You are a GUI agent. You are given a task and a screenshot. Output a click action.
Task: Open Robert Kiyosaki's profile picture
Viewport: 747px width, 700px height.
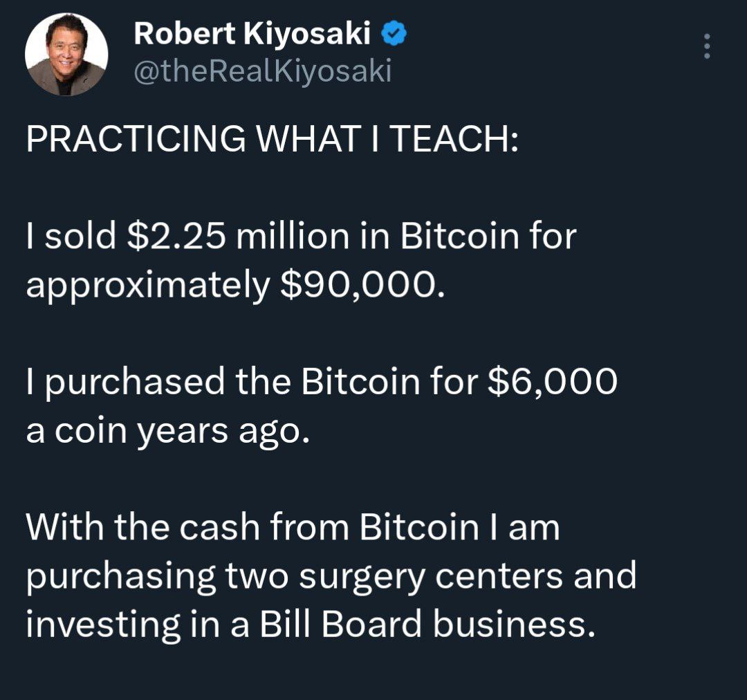click(x=66, y=55)
